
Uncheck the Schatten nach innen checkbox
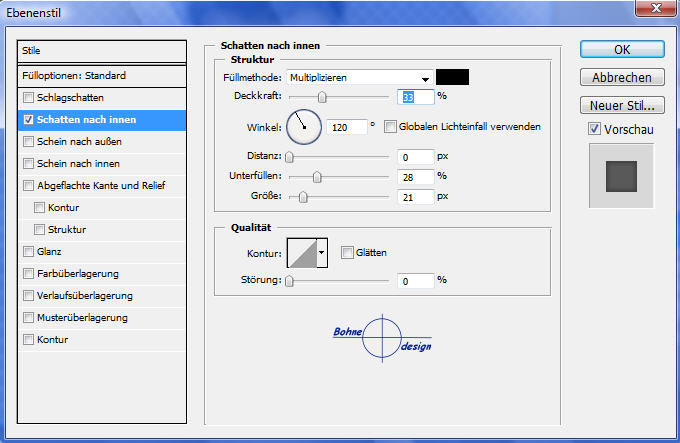click(28, 120)
